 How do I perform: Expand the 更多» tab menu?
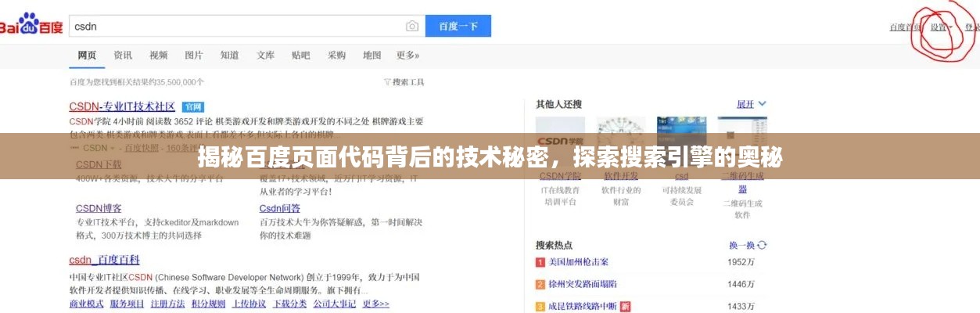pyautogui.click(x=407, y=55)
